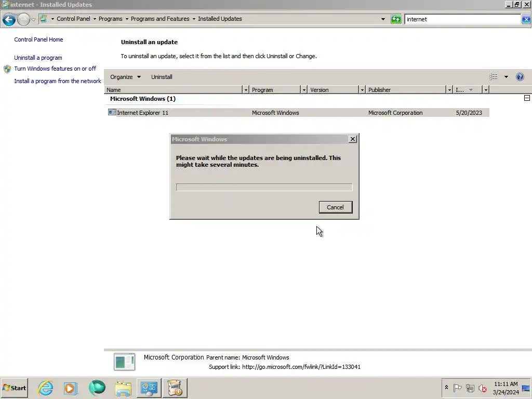Open the Organize menu

[x=125, y=77]
